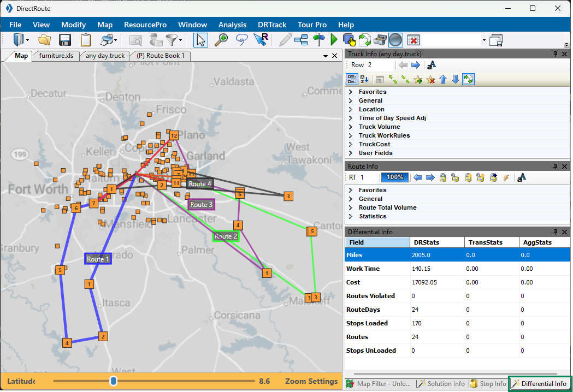Click the green Run play arrow
Screen dimensions: 573x392
tap(334, 40)
